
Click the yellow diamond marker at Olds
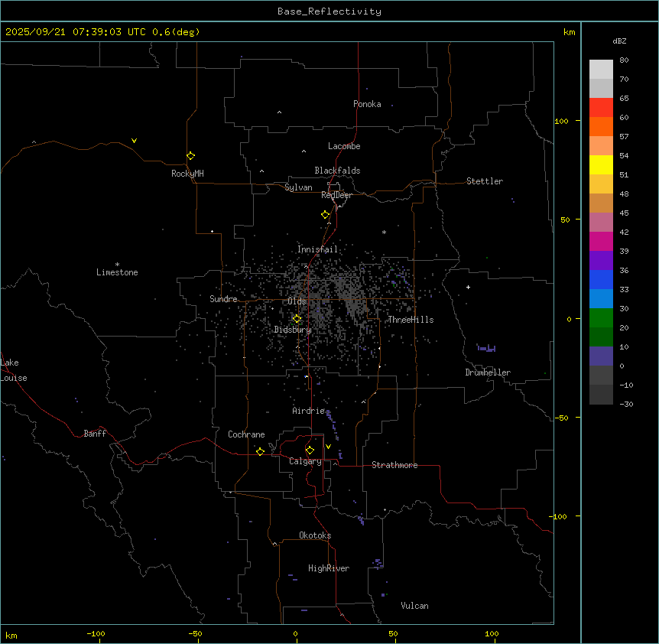click(x=297, y=318)
